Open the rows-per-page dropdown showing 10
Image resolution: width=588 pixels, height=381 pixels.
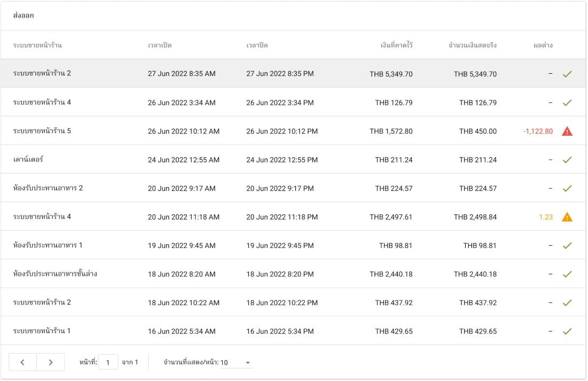(x=236, y=363)
